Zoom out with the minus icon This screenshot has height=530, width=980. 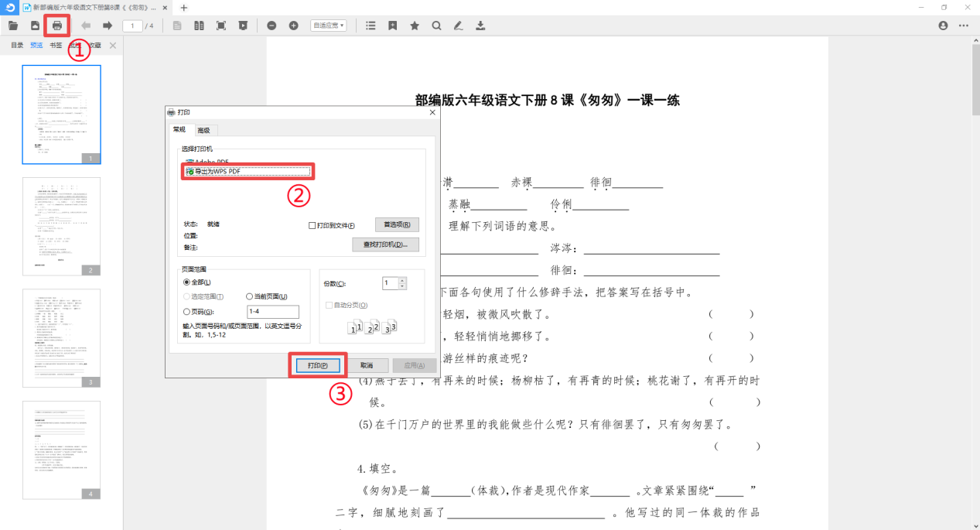(x=271, y=25)
